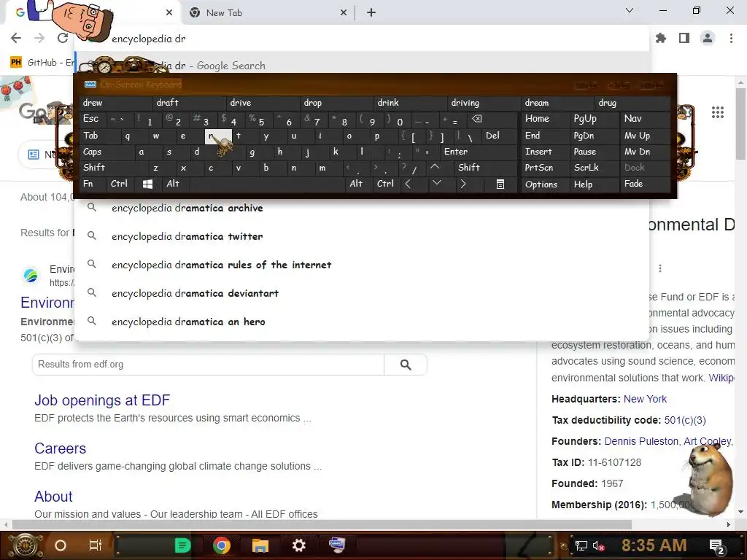Click the right arrow key on the on-screen keyboard

click(463, 184)
